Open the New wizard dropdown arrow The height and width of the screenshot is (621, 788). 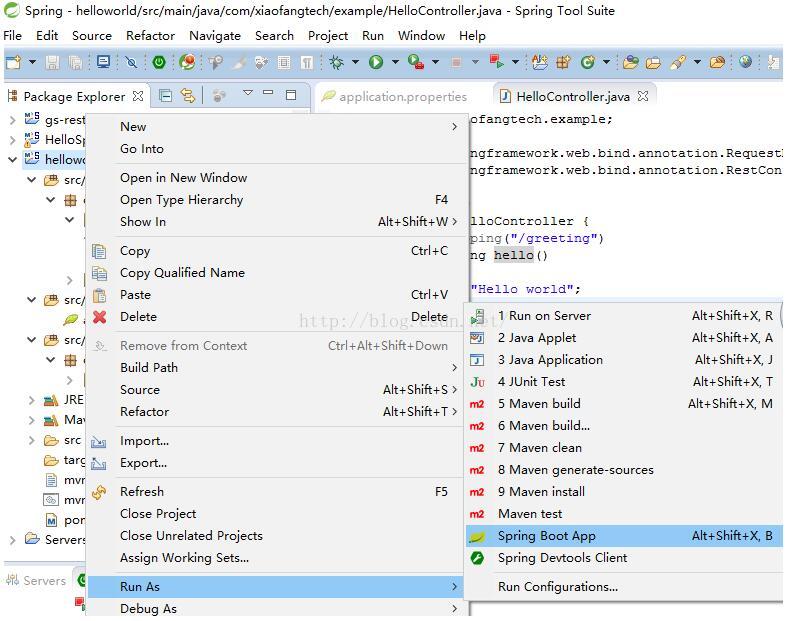(x=33, y=62)
